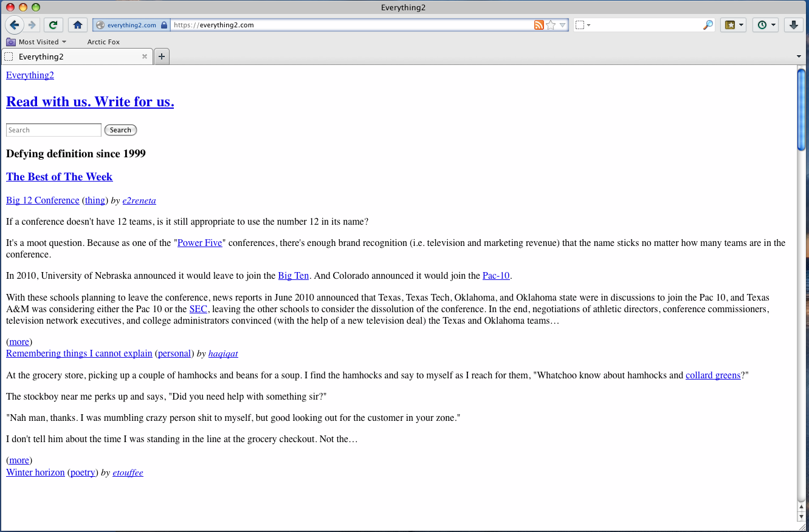Viewport: 809px width, 532px height.
Task: Click the Everything2 site title link
Action: 30,75
